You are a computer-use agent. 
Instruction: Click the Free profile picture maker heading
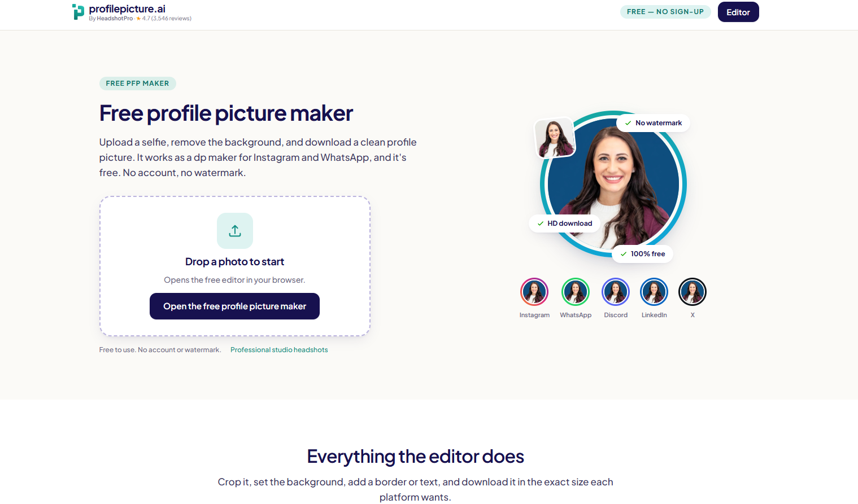[x=226, y=113]
